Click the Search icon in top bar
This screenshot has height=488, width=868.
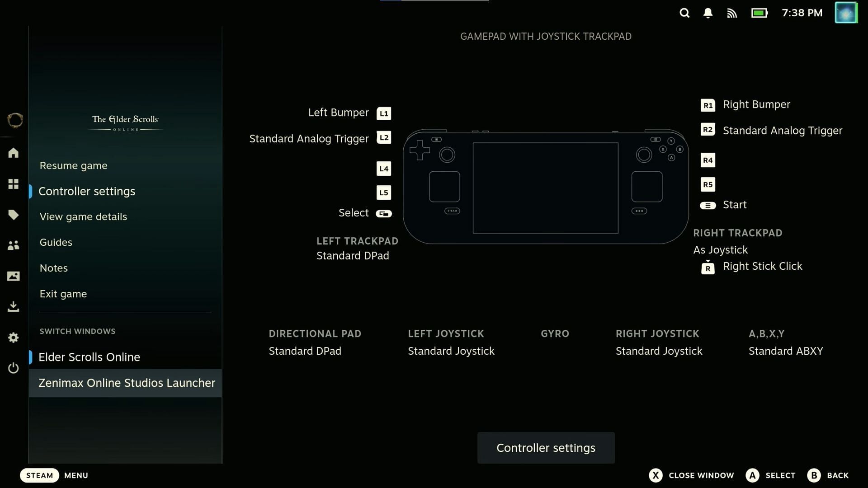pyautogui.click(x=685, y=13)
